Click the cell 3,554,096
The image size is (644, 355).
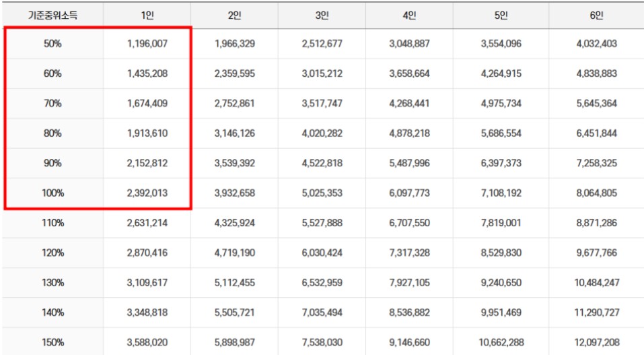point(501,44)
